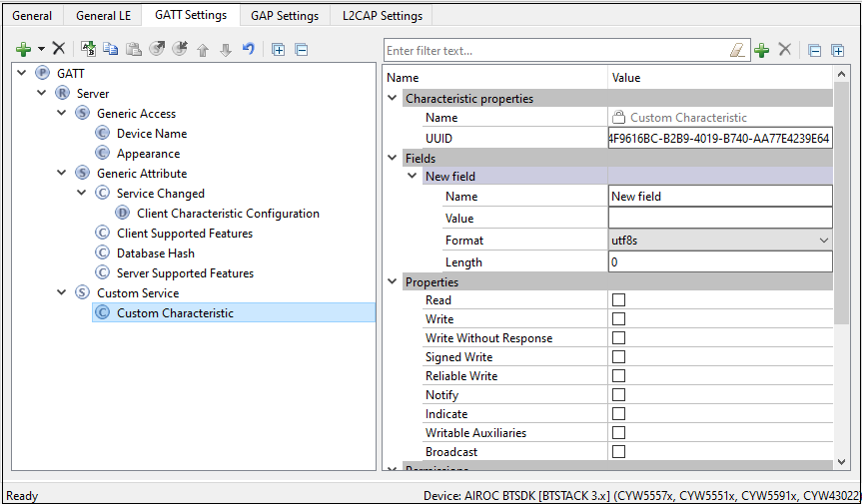
Task: Click the rename icon in tree toolbar
Action: pyautogui.click(x=88, y=49)
